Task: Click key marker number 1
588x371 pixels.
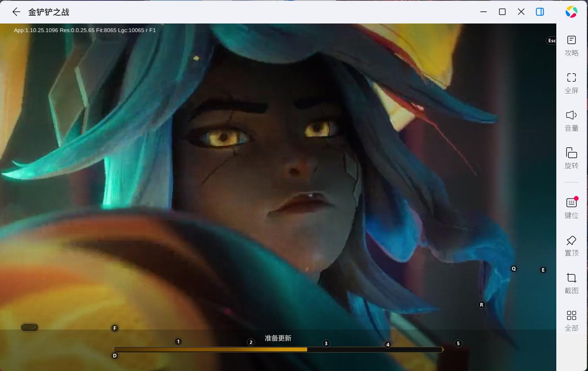Action: point(178,341)
